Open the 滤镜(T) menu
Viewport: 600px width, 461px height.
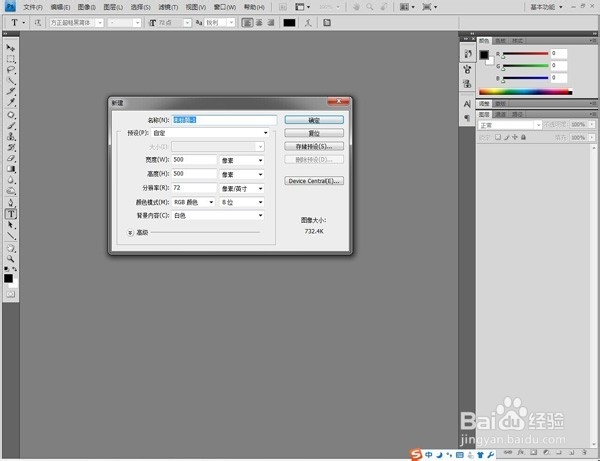(168, 7)
